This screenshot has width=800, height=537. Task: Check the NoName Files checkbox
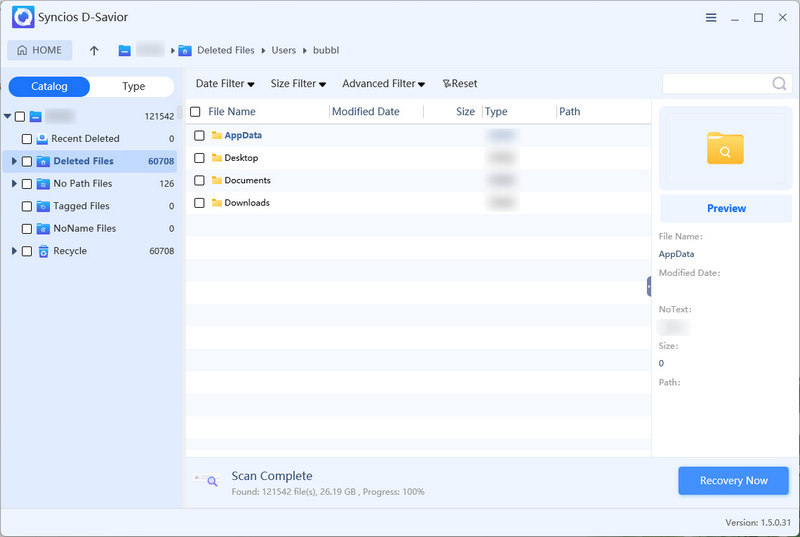(x=27, y=228)
